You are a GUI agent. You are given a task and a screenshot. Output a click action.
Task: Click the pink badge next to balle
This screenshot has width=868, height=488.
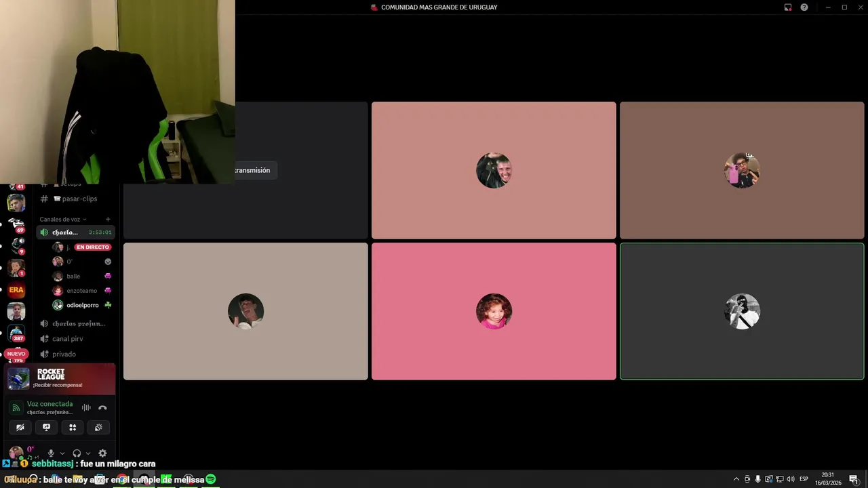pos(108,276)
